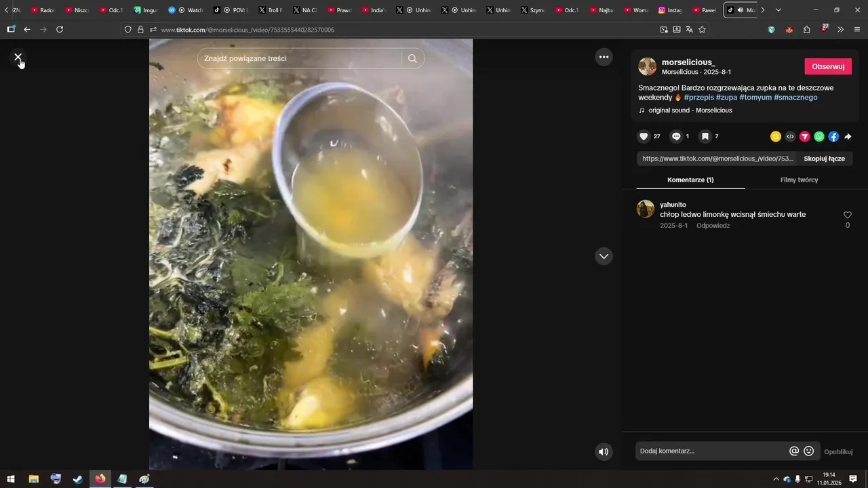This screenshot has height=488, width=868.
Task: Switch to the Imgur browser tab
Action: click(145, 10)
